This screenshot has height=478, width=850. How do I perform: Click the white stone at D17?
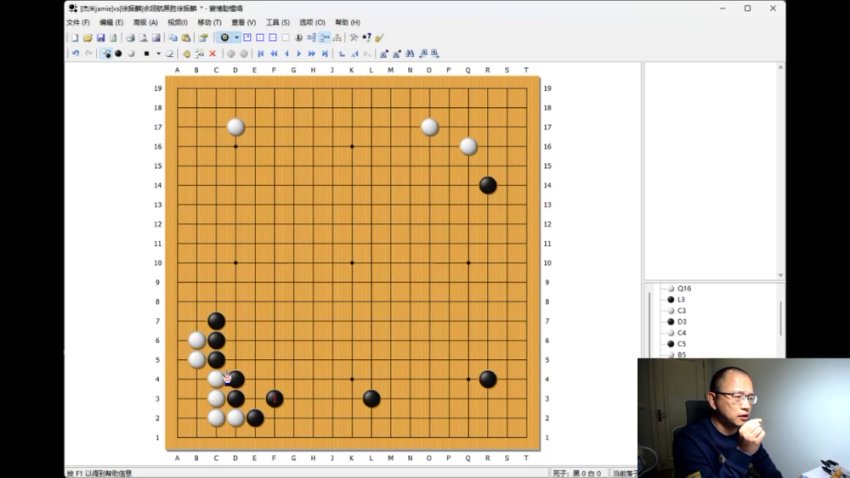236,127
